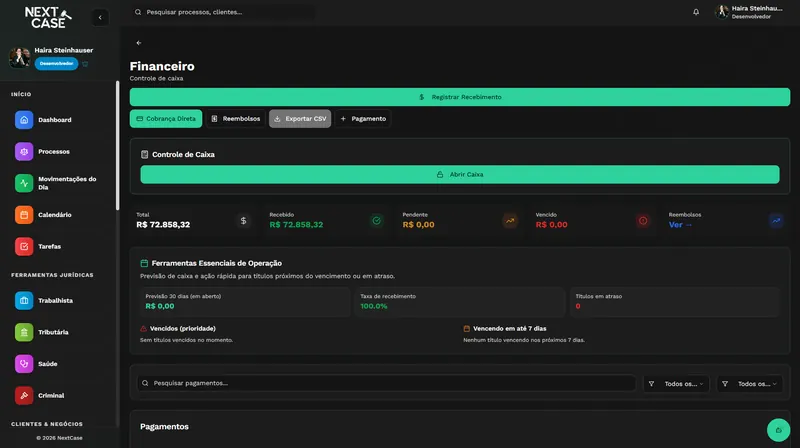800x448 pixels.
Task: Open the Trabalhista briefcase icon
Action: 24,301
